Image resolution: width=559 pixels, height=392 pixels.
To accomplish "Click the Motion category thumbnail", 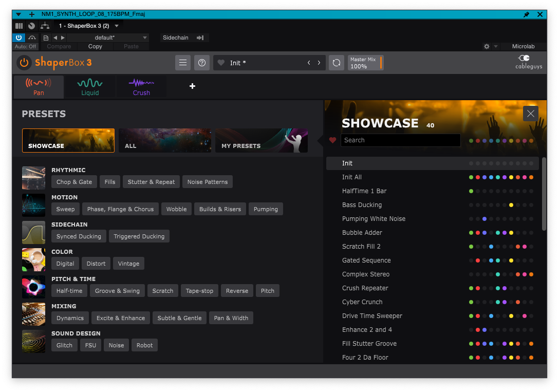I will [x=33, y=205].
